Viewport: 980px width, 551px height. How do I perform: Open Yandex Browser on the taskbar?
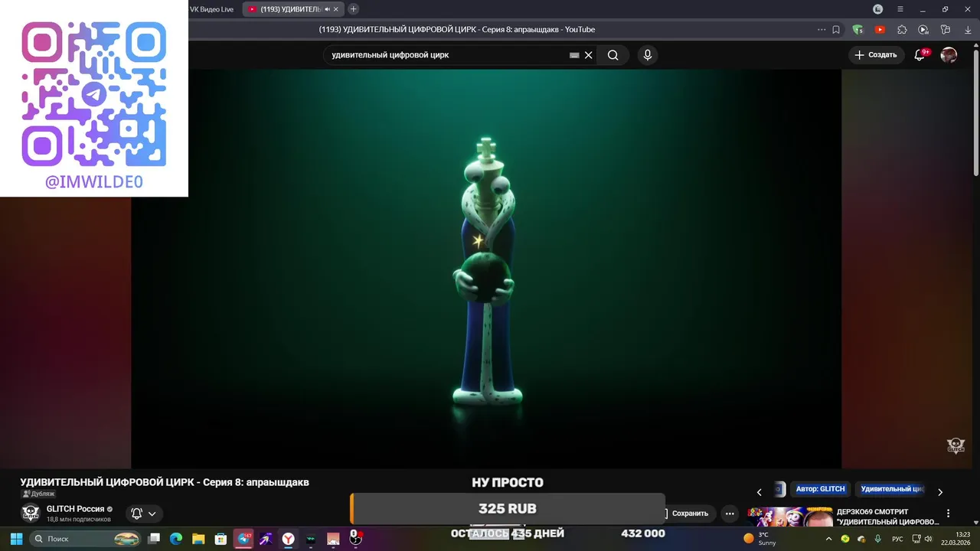[x=289, y=539]
